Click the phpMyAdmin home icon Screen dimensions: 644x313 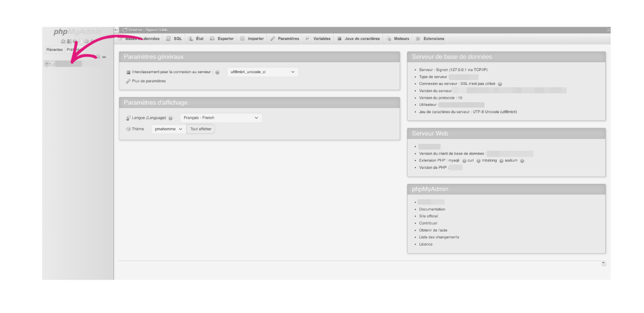(x=63, y=41)
